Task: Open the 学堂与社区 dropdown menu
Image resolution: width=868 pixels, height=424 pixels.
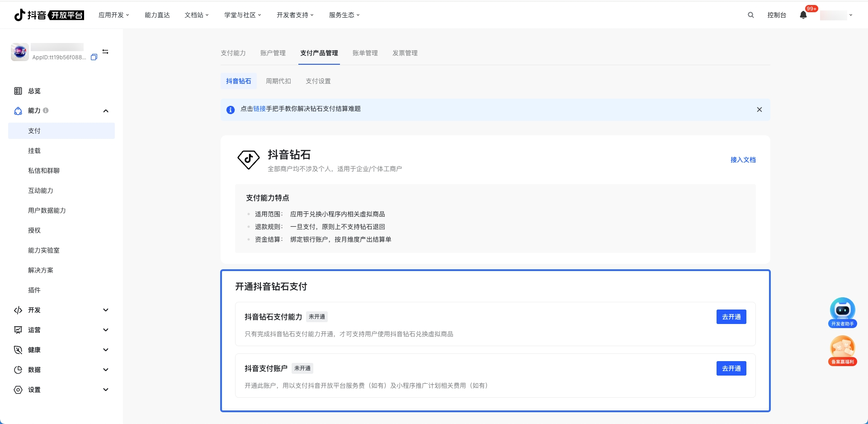Action: pyautogui.click(x=243, y=15)
